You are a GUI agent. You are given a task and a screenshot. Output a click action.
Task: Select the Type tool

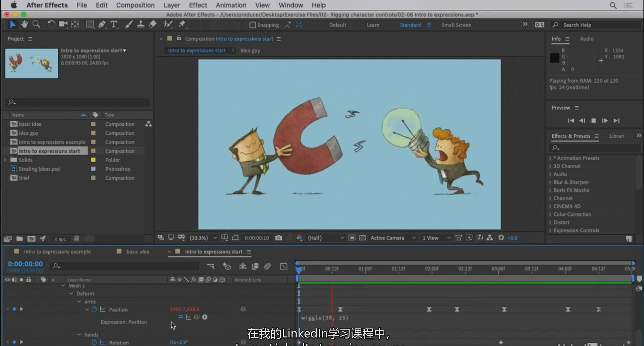[x=114, y=24]
